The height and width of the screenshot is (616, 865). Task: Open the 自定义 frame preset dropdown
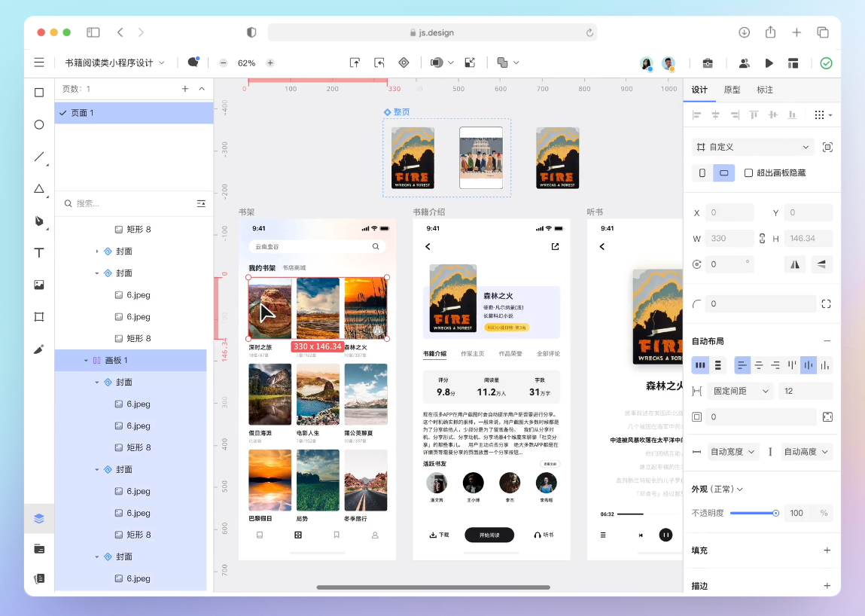click(753, 147)
